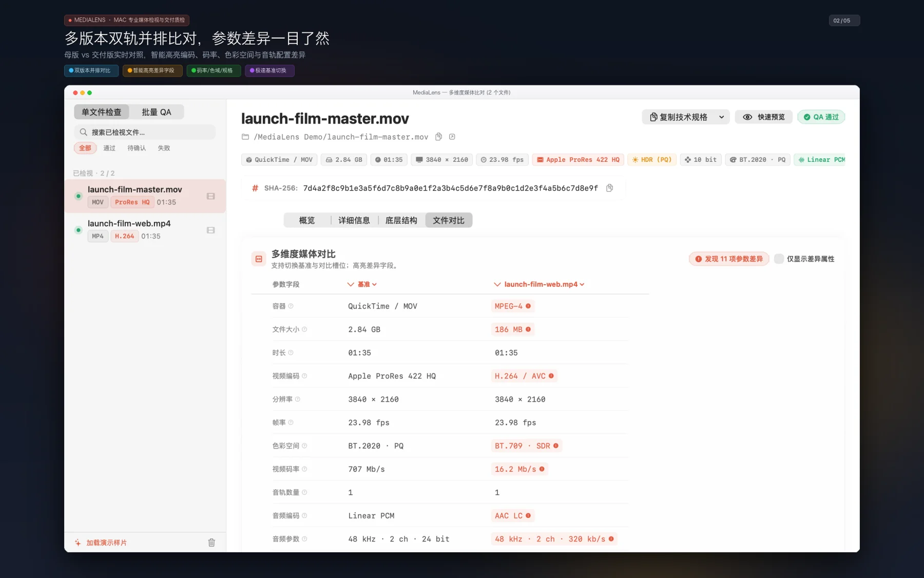Toggle 快速预览 eye button
The image size is (924, 578).
[x=763, y=117]
